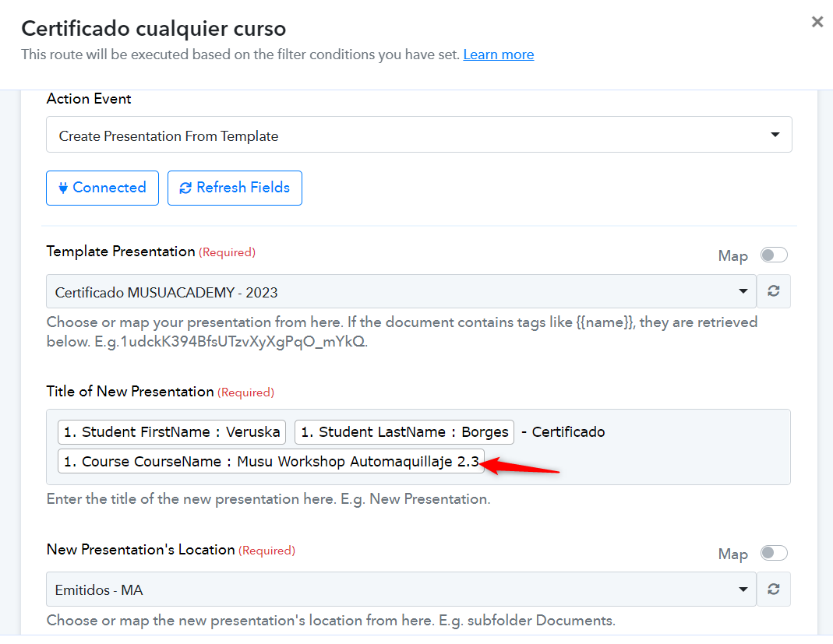Toggle the Map switch for Template Presentation

click(x=774, y=255)
